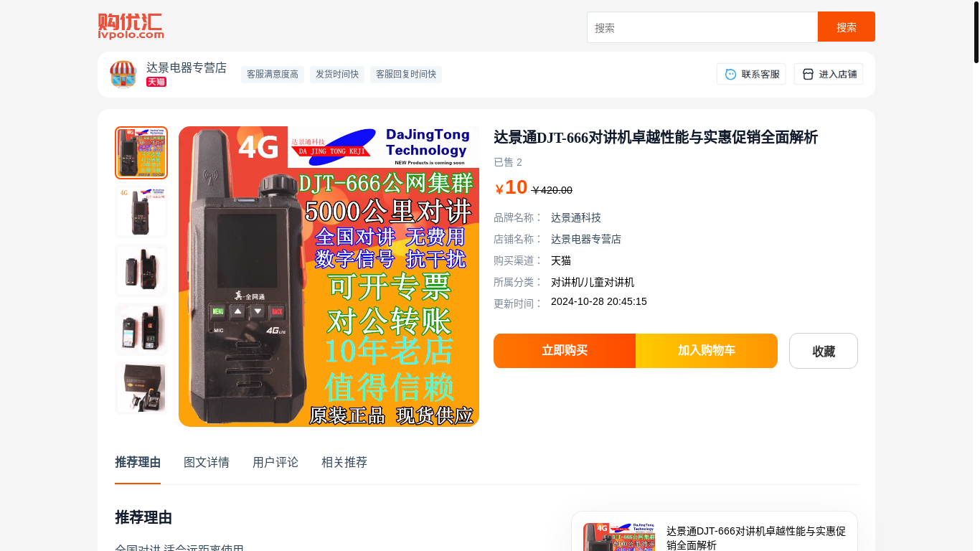Click the main DJT-666 product image
This screenshot has width=980, height=551.
tap(329, 276)
